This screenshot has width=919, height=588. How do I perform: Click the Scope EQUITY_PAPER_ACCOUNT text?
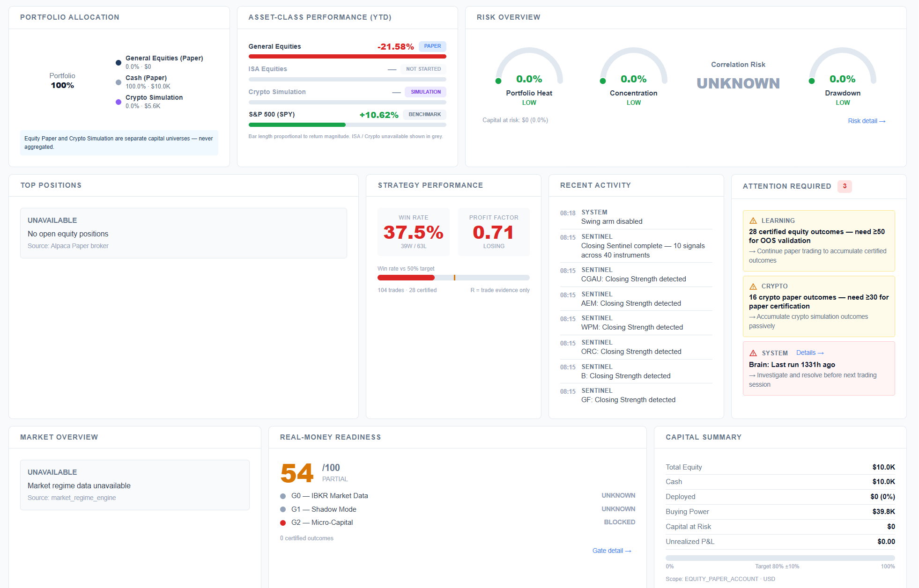pyautogui.click(x=720, y=579)
